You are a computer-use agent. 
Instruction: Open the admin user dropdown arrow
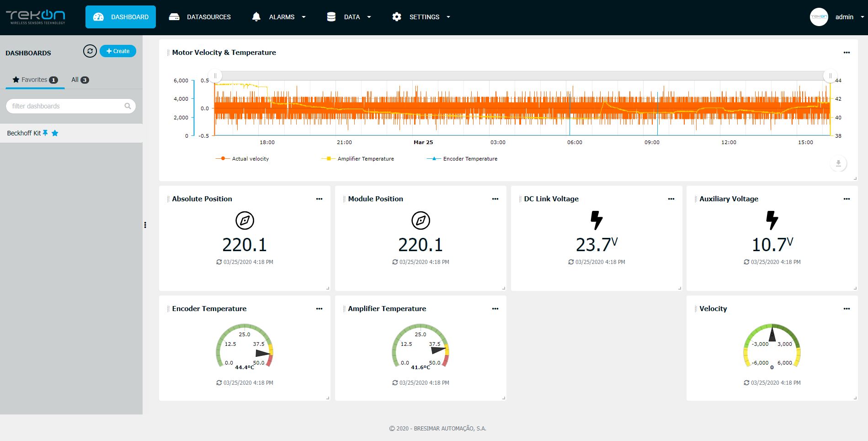862,17
